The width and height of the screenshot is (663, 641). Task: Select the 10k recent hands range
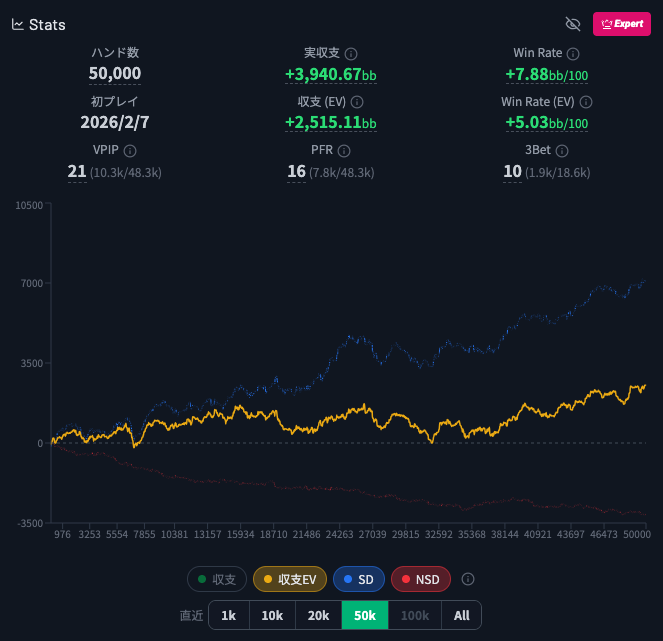pyautogui.click(x=272, y=615)
